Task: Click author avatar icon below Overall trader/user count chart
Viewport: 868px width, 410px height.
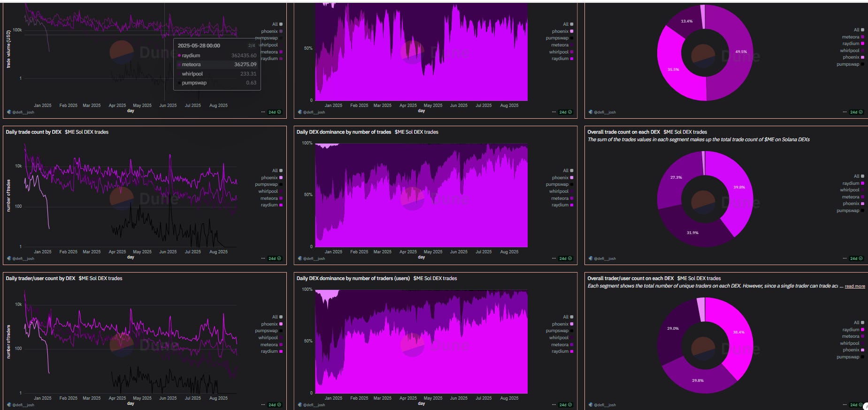Action: pos(591,405)
